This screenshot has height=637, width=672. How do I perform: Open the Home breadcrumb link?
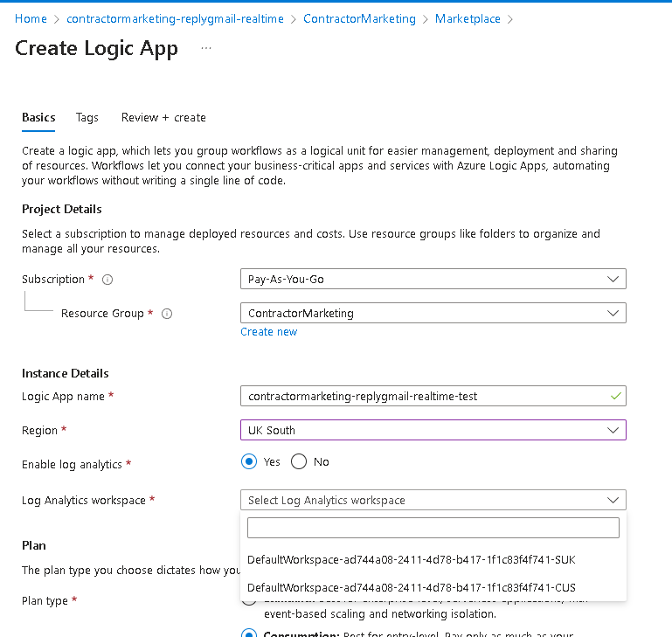click(31, 19)
